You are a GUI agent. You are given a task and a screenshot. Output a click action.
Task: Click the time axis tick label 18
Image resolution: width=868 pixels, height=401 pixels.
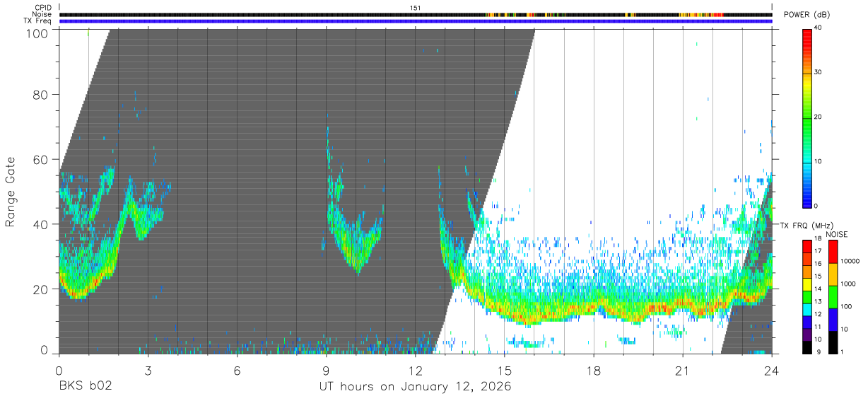click(594, 371)
